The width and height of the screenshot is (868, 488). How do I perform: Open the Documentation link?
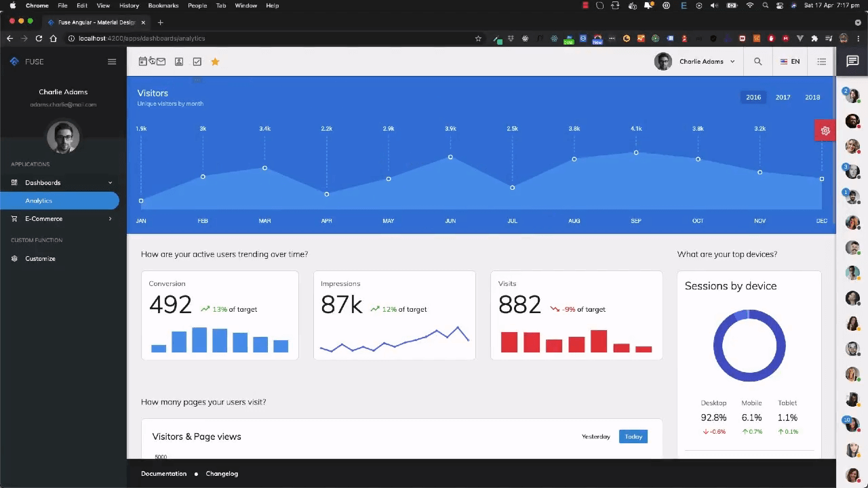[x=163, y=474]
